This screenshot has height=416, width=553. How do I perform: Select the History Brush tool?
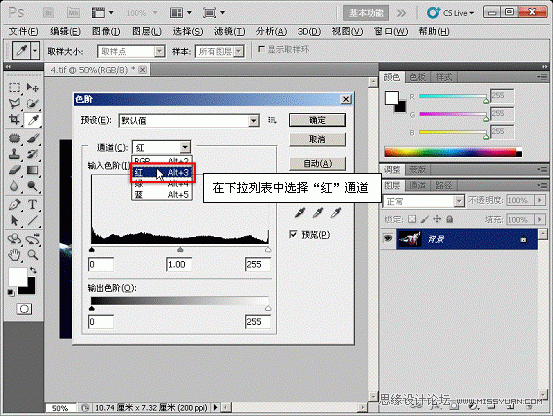32,154
